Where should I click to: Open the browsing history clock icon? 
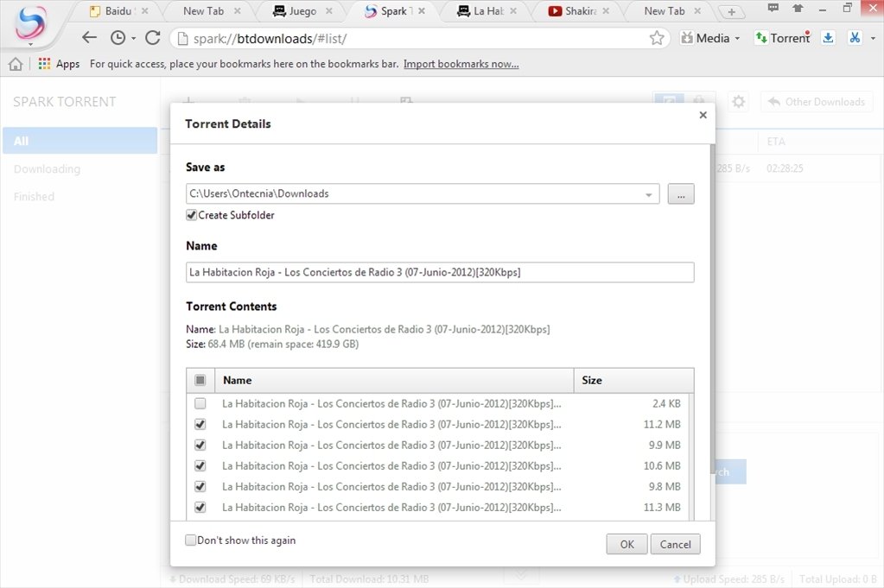[118, 38]
